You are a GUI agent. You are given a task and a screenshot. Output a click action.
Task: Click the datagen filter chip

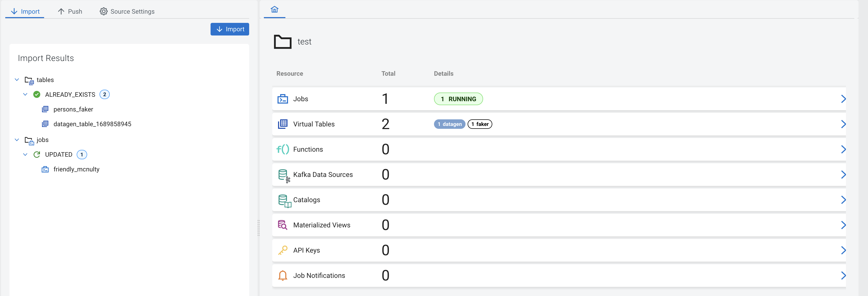click(x=449, y=124)
